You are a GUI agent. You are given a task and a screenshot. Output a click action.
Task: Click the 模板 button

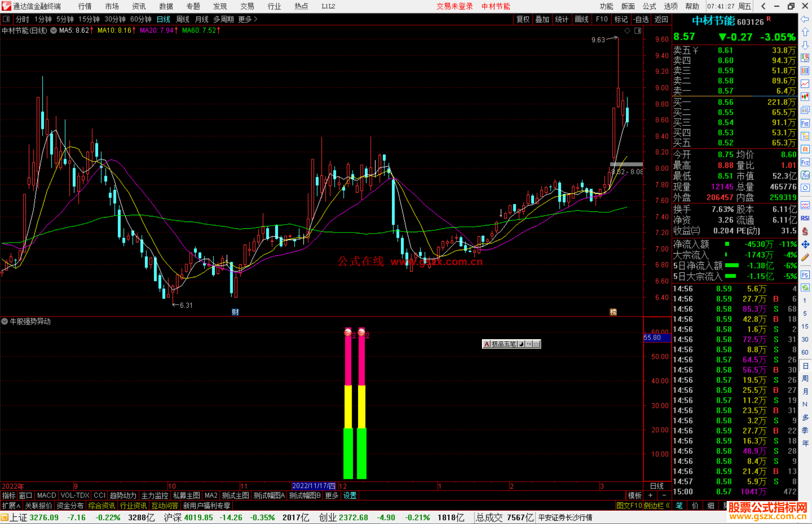click(x=635, y=495)
